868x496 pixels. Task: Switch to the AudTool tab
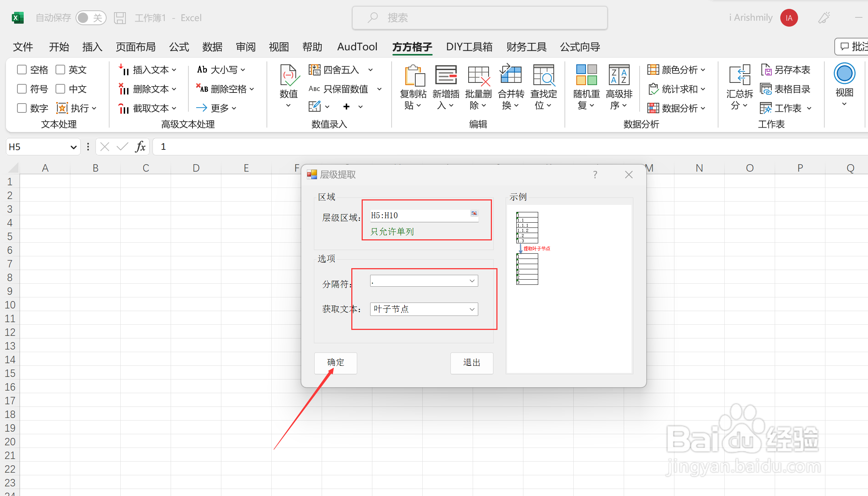[x=357, y=47]
